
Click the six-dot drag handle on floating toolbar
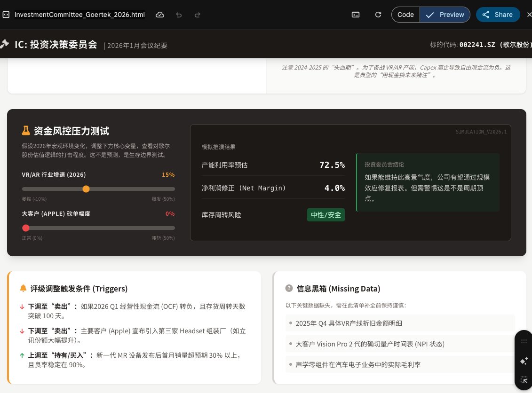523,342
